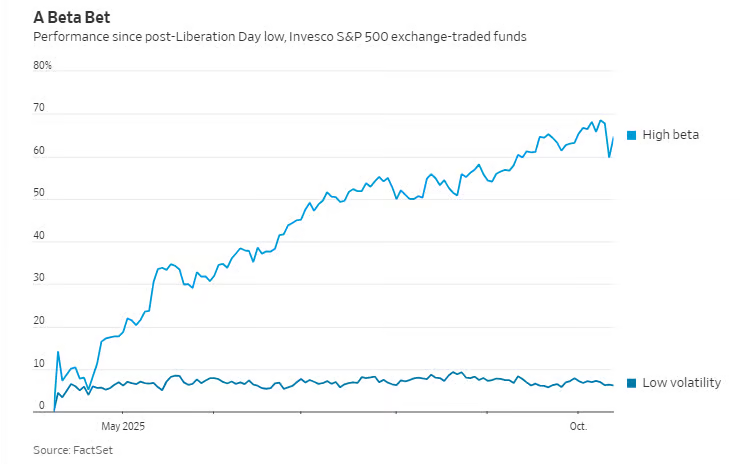Screen dimensions: 740x465
Task: Click the Low volatility line's final endpoint
Action: tap(613, 386)
